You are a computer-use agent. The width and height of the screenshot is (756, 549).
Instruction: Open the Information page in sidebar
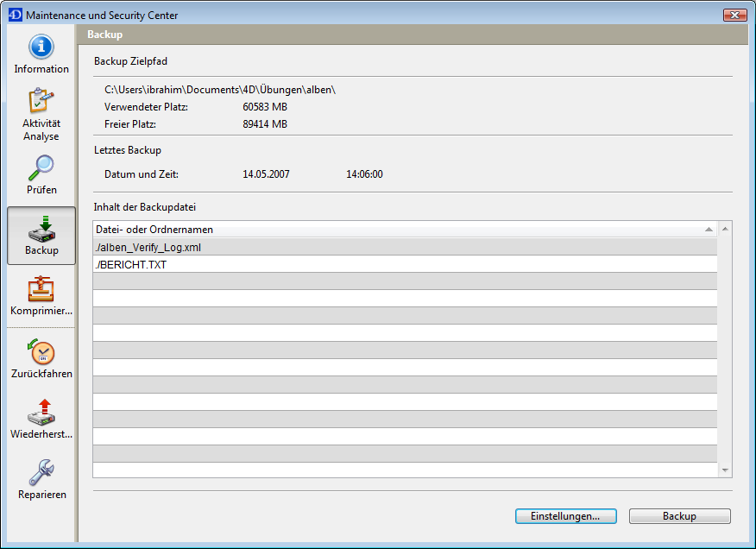41,54
